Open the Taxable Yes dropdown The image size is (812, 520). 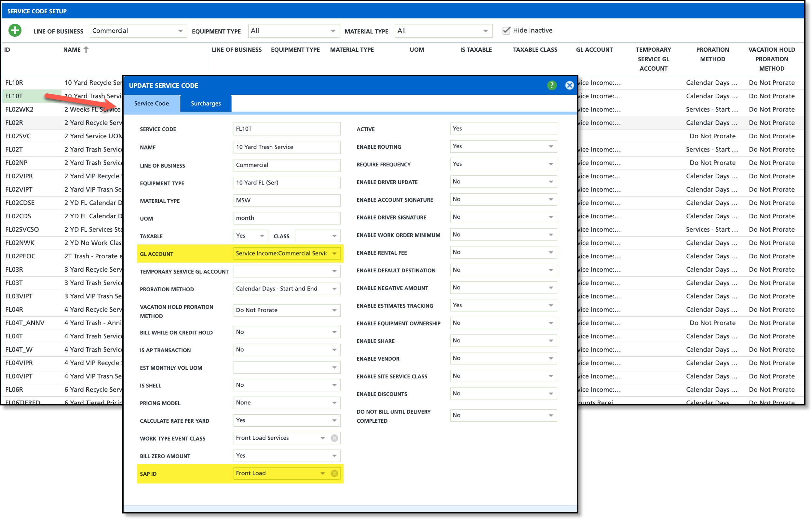[x=262, y=236]
